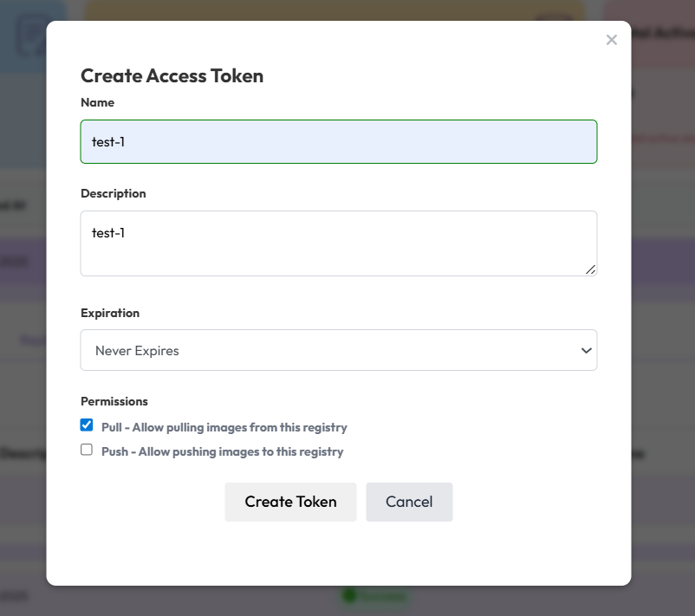
Task: Click the Expiration dropdown chevron arrow
Action: [587, 350]
